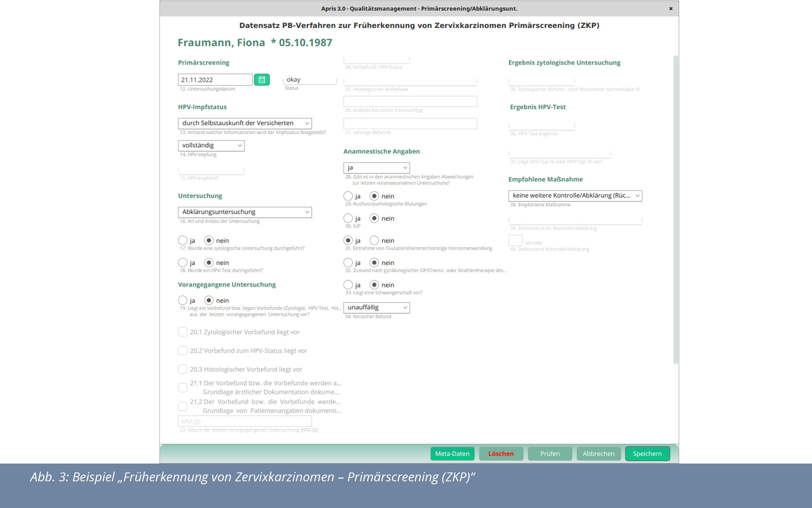Check 20.2 Vorbefund zum HPV-Status
The width and height of the screenshot is (812, 508).
(x=183, y=351)
